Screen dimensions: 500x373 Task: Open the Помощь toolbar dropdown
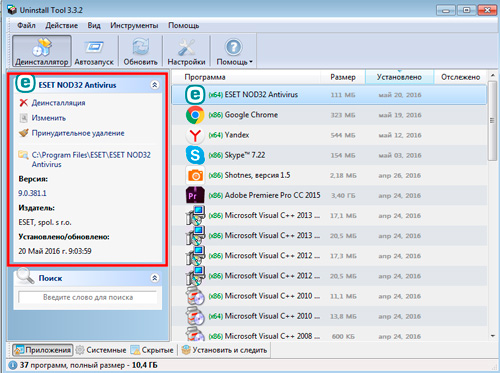pyautogui.click(x=234, y=51)
